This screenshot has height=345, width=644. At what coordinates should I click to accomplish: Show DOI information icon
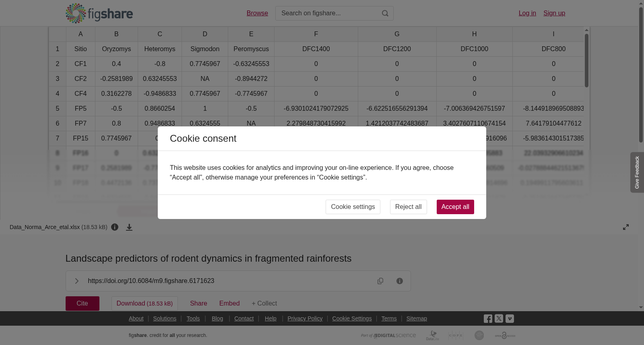point(400,281)
